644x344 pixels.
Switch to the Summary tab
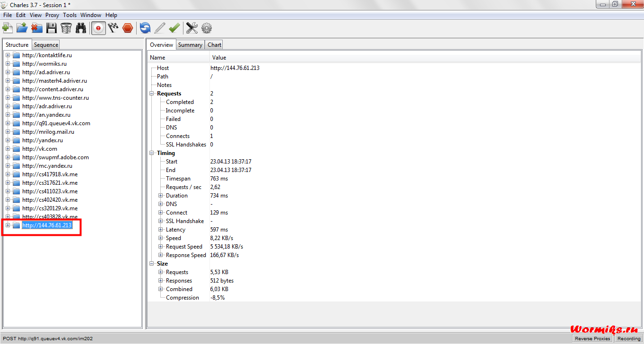(x=191, y=45)
